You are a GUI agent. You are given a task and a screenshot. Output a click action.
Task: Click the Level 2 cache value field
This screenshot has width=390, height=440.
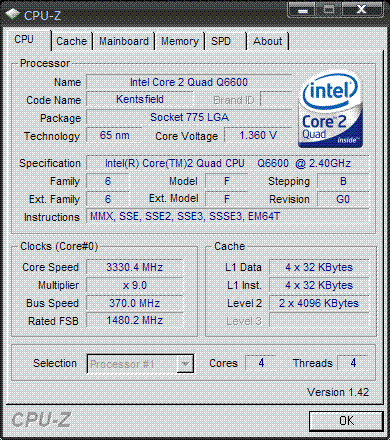click(319, 303)
